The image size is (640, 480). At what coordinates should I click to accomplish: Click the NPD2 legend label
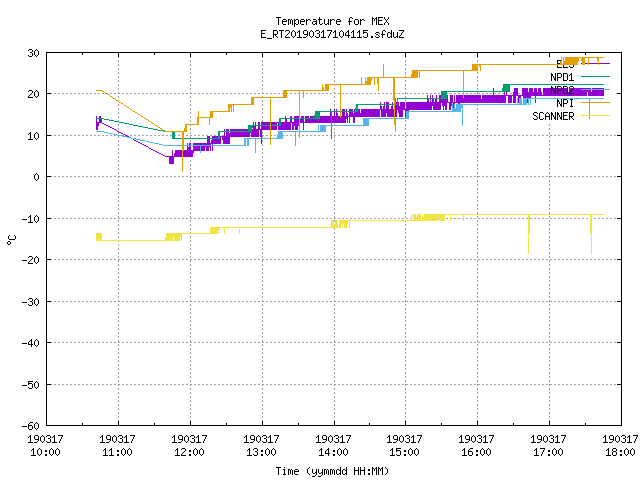pos(562,90)
